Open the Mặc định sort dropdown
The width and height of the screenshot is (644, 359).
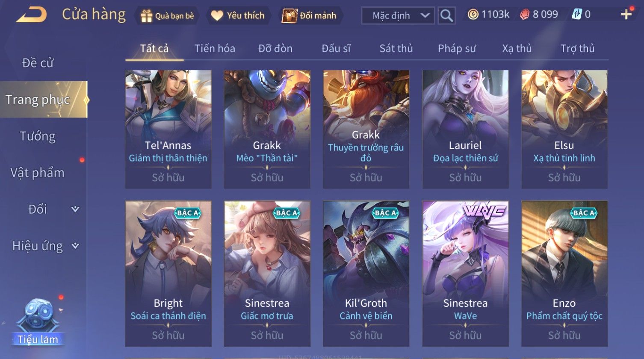(x=398, y=16)
